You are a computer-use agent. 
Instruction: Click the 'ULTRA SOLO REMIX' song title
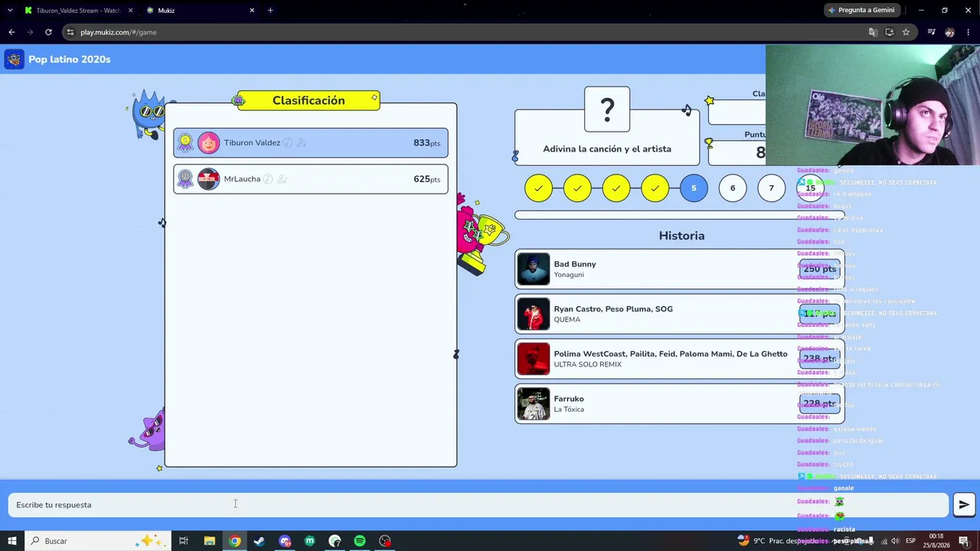coord(588,364)
